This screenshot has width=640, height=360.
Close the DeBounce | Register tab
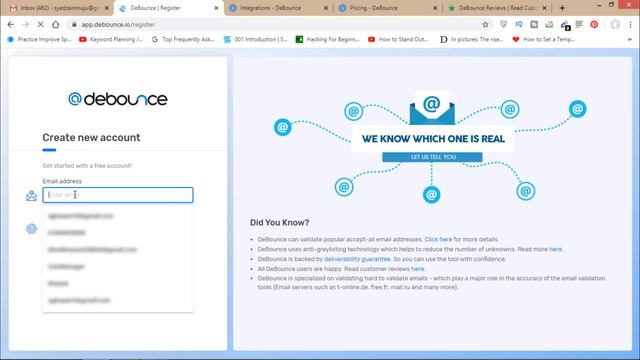click(x=216, y=8)
